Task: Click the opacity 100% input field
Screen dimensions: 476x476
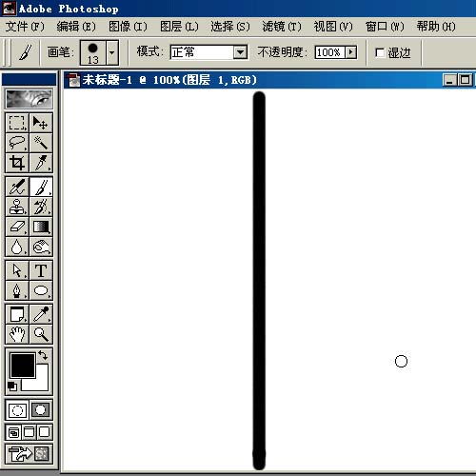Action: pos(330,52)
